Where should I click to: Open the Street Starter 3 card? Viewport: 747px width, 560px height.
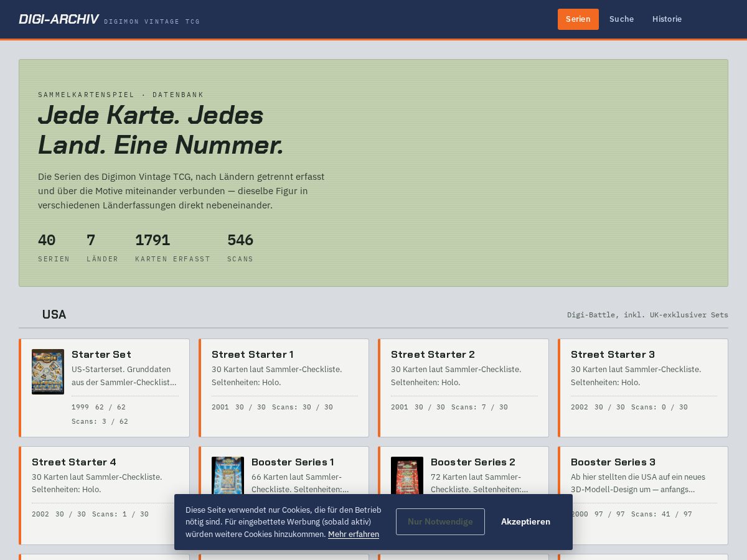tap(643, 388)
